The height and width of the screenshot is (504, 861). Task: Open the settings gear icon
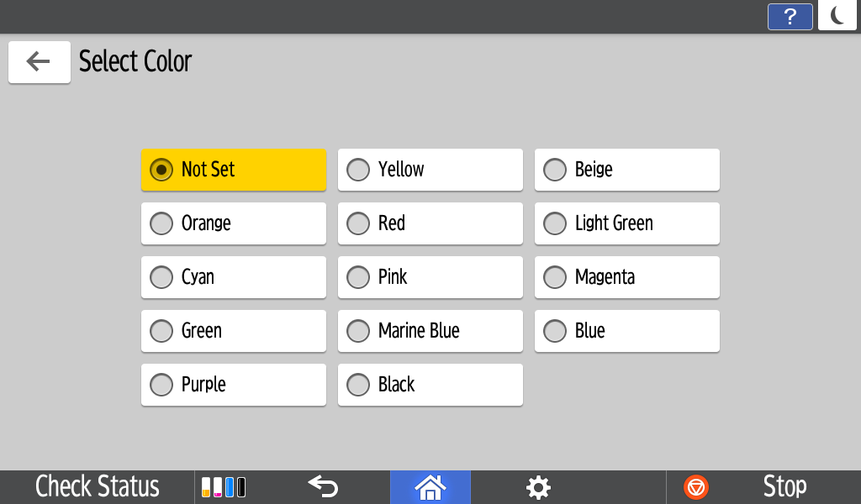pyautogui.click(x=538, y=486)
